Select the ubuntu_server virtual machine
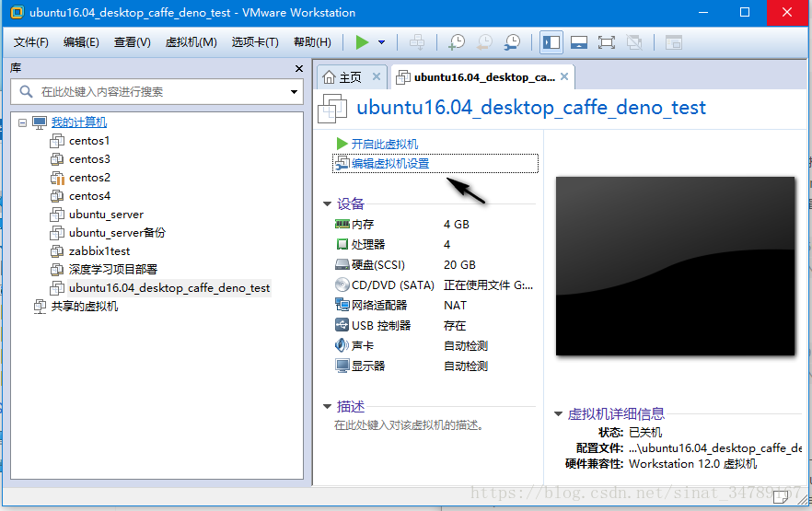Image resolution: width=812 pixels, height=511 pixels. [x=106, y=215]
